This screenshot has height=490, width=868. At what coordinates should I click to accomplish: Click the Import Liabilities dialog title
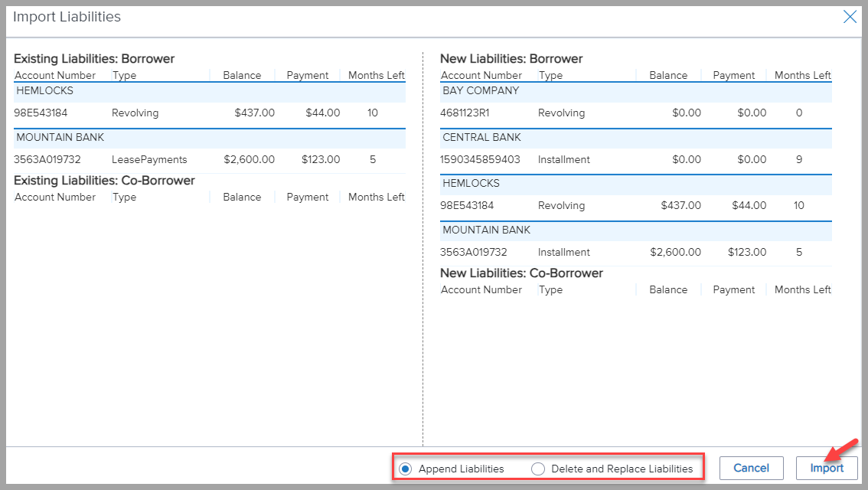(67, 17)
